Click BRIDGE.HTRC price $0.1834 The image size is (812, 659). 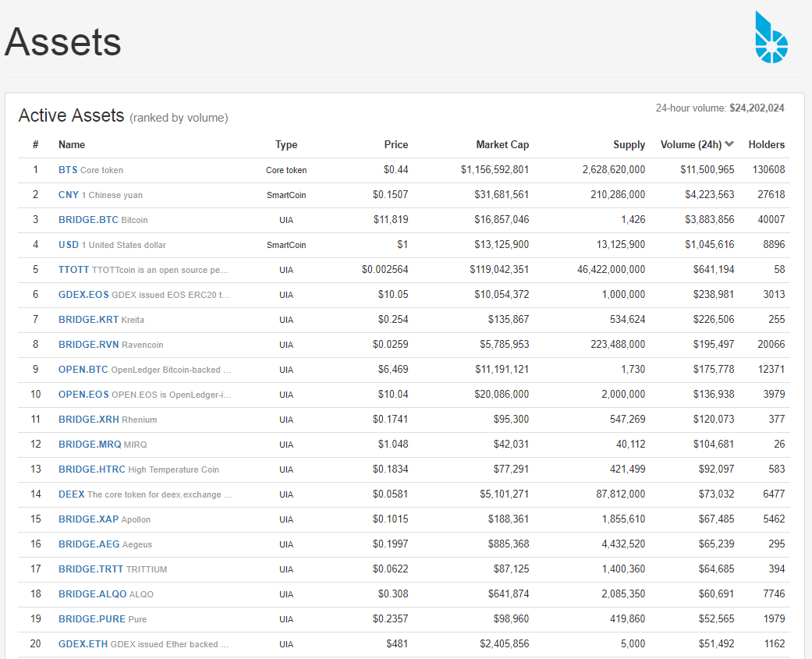point(390,469)
